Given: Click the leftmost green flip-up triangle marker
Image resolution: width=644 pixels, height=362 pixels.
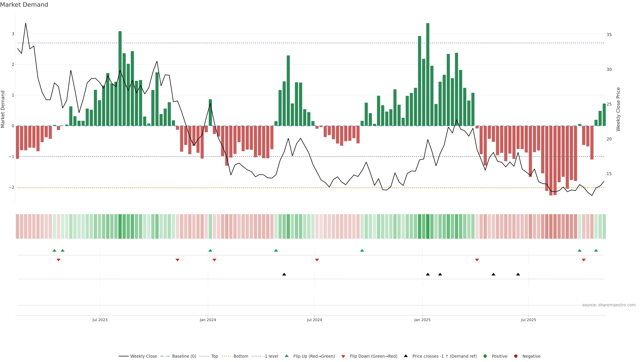Looking at the screenshot, I should point(54,250).
